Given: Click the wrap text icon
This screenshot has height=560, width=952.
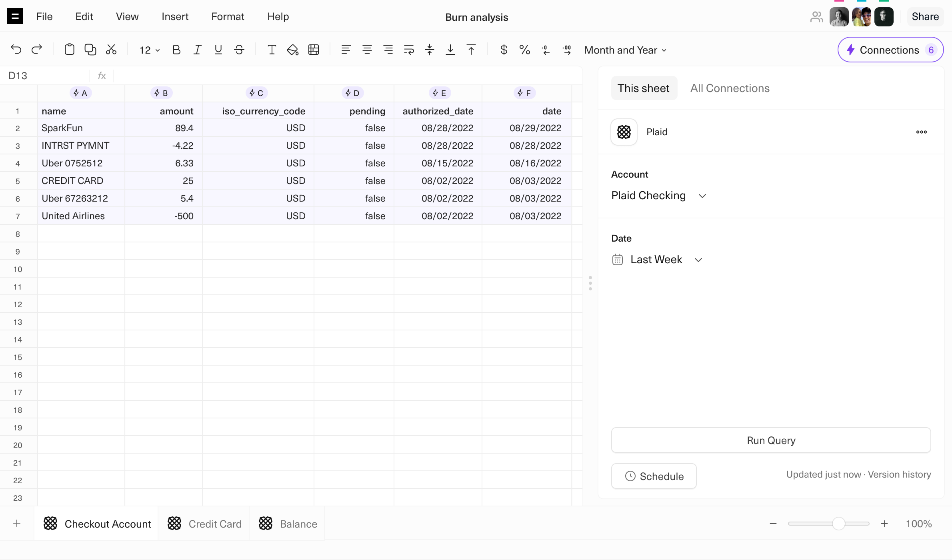Looking at the screenshot, I should [x=409, y=50].
